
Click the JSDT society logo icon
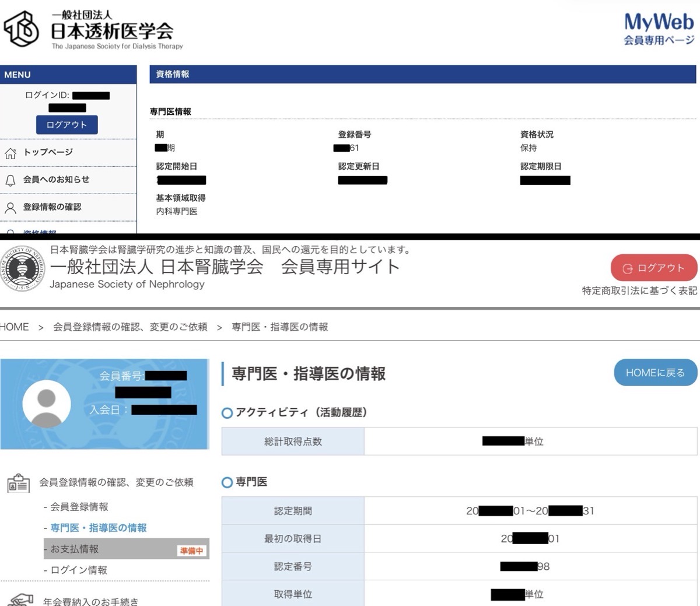click(22, 27)
